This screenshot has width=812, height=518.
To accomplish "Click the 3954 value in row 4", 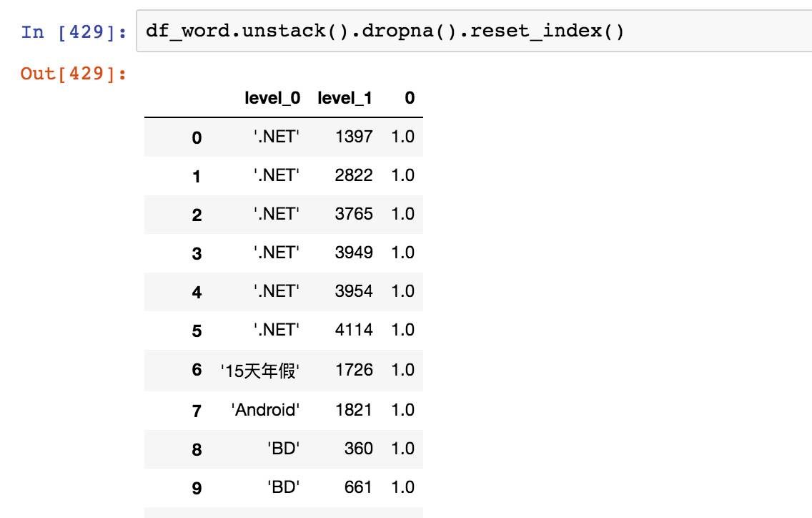I will pyautogui.click(x=354, y=291).
